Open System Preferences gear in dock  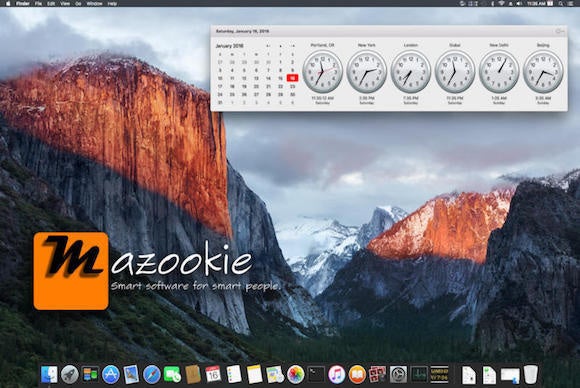(398, 375)
